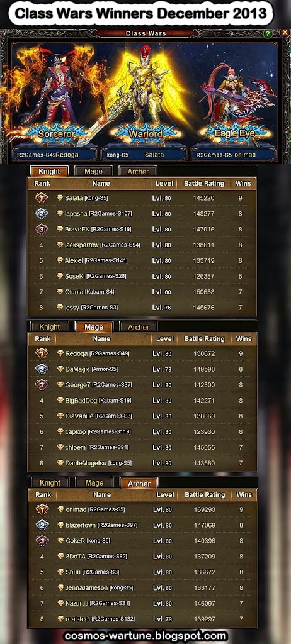Screen dimensions: 291x644
Task: Click the silver rank 2 medal beside blazertown
Action: [42, 525]
